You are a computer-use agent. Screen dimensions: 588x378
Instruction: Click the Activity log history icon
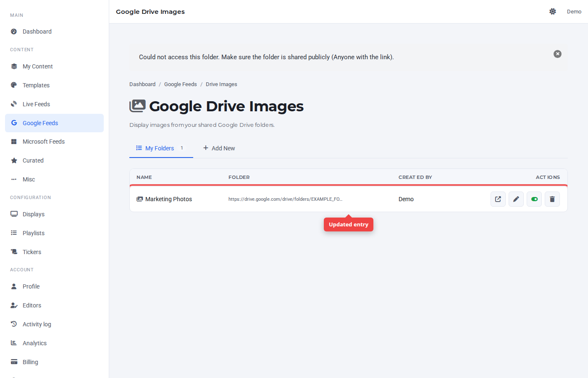14,324
